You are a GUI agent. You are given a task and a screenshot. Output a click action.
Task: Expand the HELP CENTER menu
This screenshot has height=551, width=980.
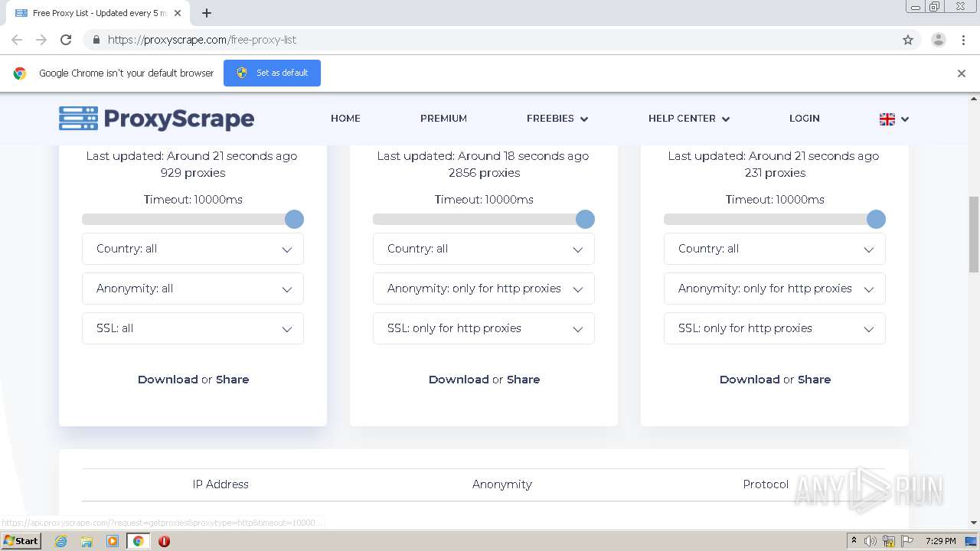[689, 119]
